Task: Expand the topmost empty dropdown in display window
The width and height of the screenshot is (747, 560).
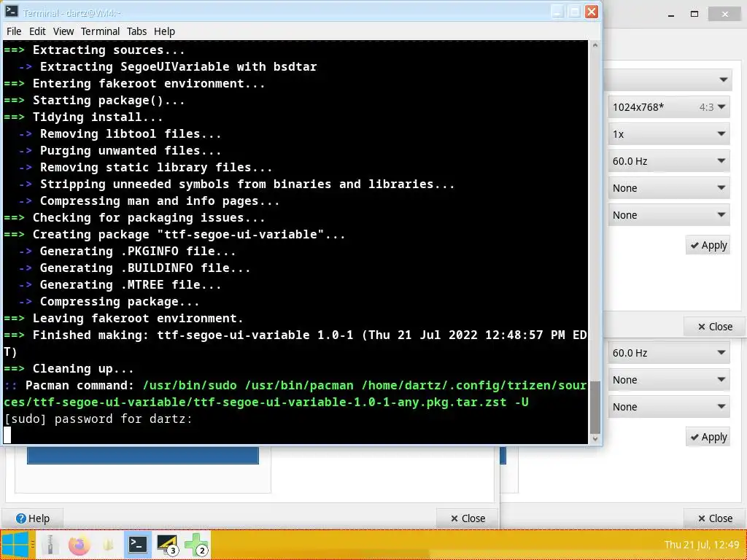Action: [x=667, y=79]
